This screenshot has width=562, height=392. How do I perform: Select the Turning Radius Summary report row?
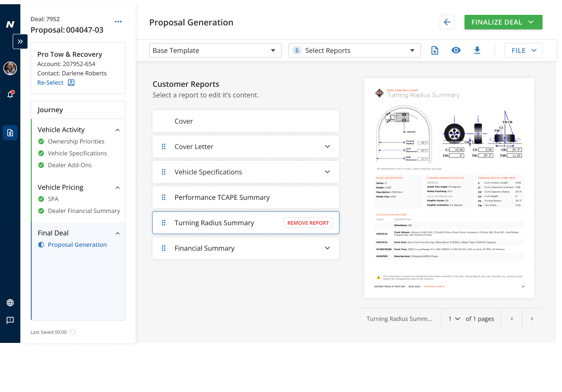pyautogui.click(x=246, y=223)
